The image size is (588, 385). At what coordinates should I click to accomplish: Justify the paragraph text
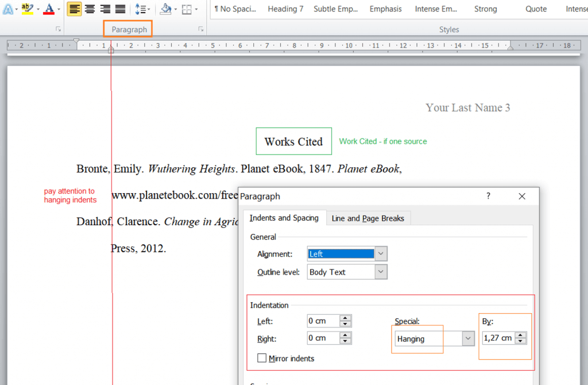(x=119, y=9)
